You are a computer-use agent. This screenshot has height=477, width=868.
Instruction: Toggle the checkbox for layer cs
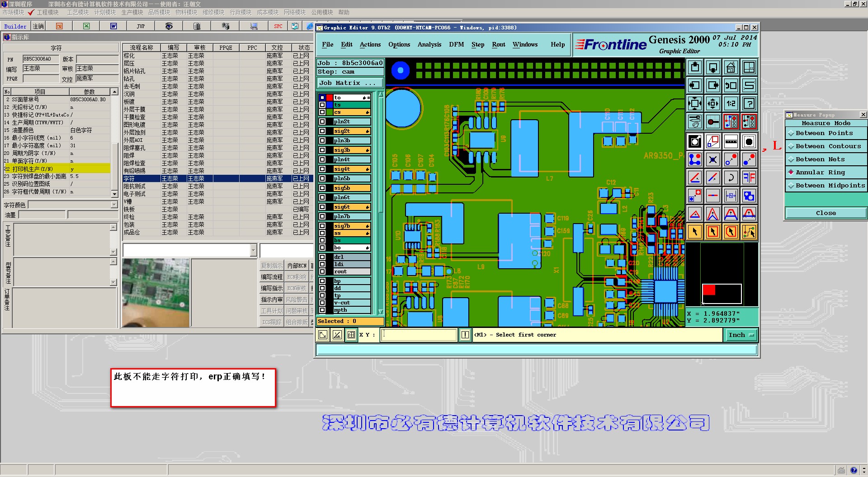coord(322,112)
